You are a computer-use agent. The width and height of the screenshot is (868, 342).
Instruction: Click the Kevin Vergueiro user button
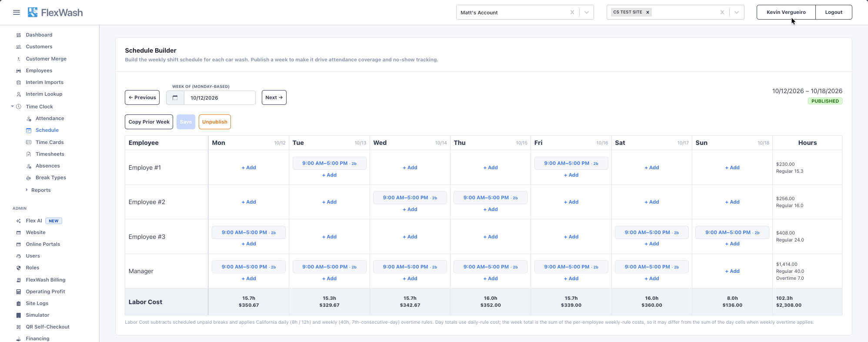tap(786, 12)
